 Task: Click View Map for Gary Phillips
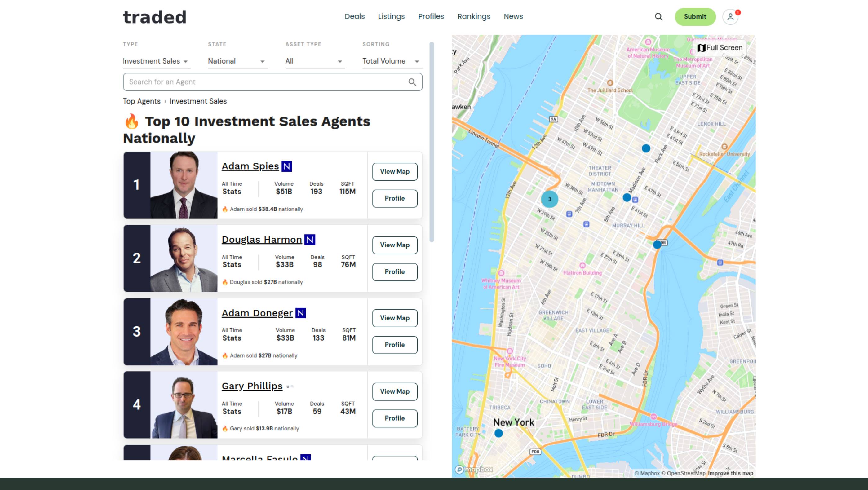[x=395, y=392]
